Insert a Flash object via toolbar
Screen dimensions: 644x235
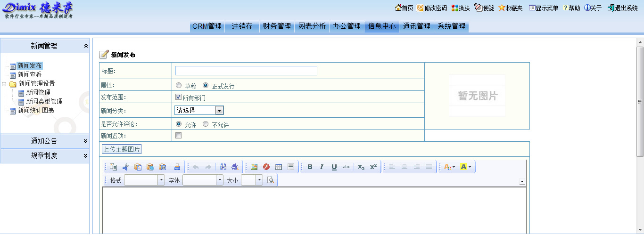click(x=266, y=167)
